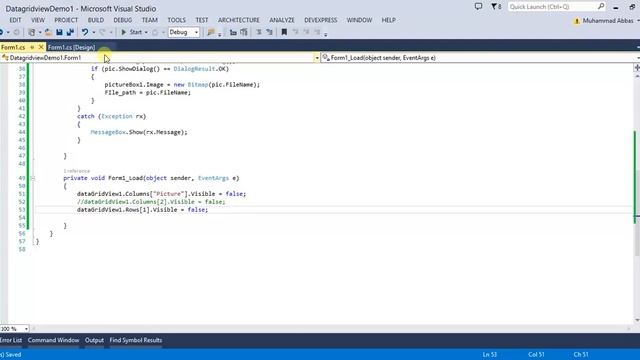The height and width of the screenshot is (360, 640).
Task: Click the warning icon beside Muhammad Abbas
Action: (x=577, y=21)
